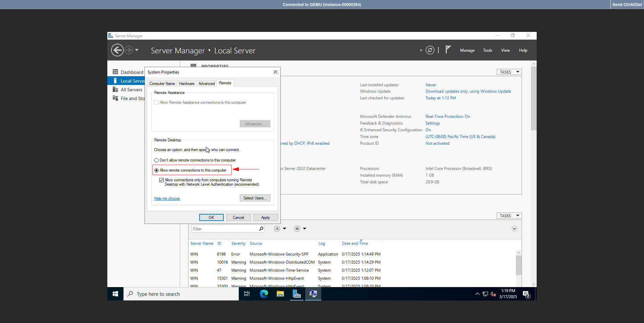Click the Server Manager taskbar icon
The height and width of the screenshot is (323, 644).
[297, 294]
